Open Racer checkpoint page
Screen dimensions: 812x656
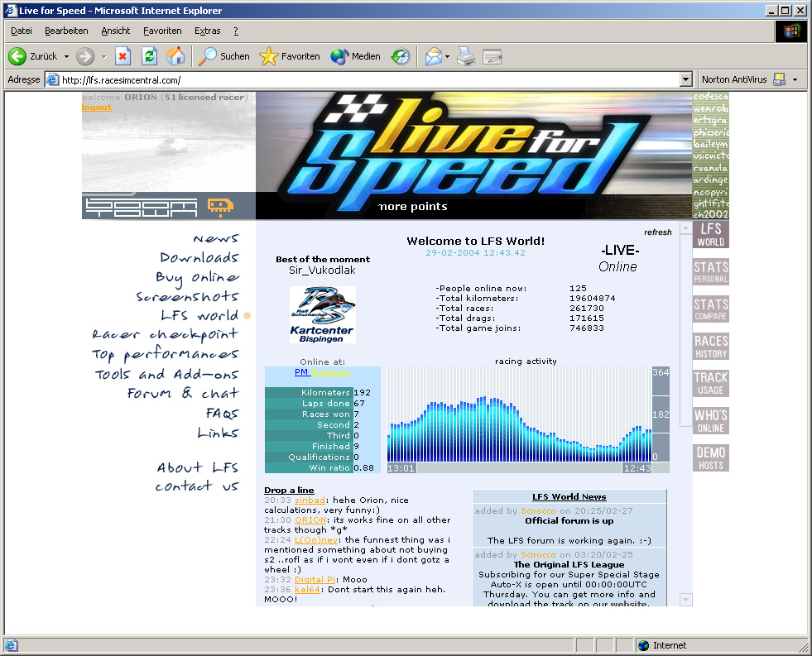pyautogui.click(x=166, y=335)
